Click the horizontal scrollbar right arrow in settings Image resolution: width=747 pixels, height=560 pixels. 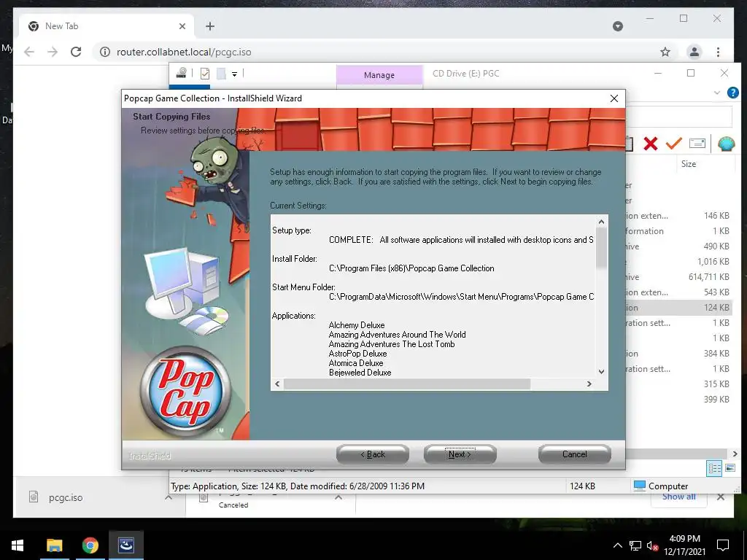click(589, 384)
